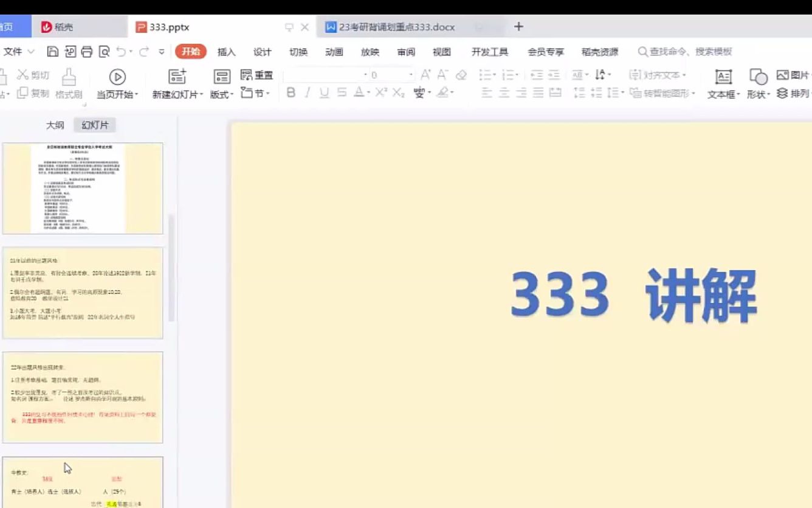Align text left icon
The height and width of the screenshot is (508, 812).
(x=487, y=92)
